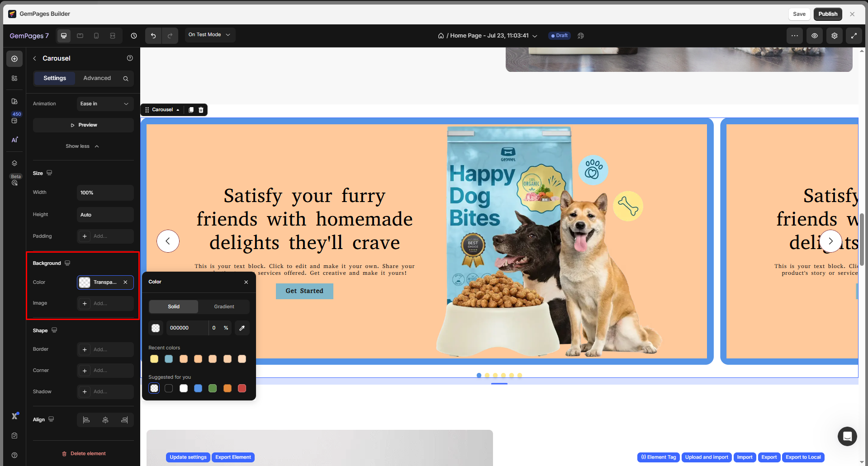Viewport: 868px width, 466px height.
Task: Close the Color popup
Action: click(246, 282)
